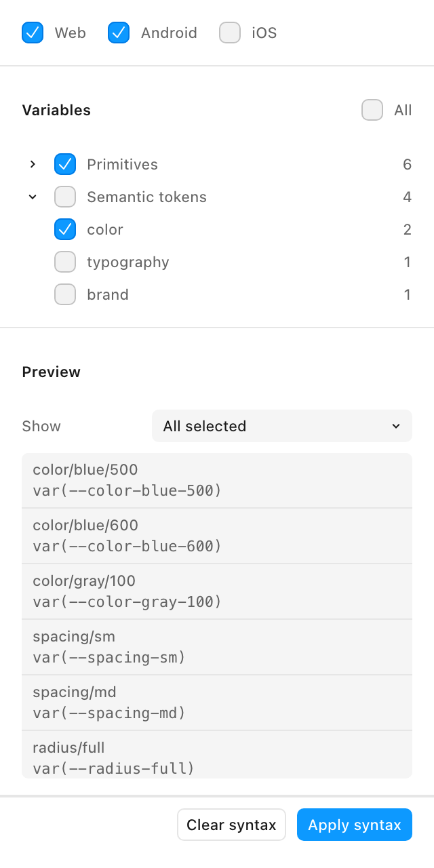The image size is (434, 868).
Task: Check the All variables checkbox
Action: pyautogui.click(x=372, y=110)
